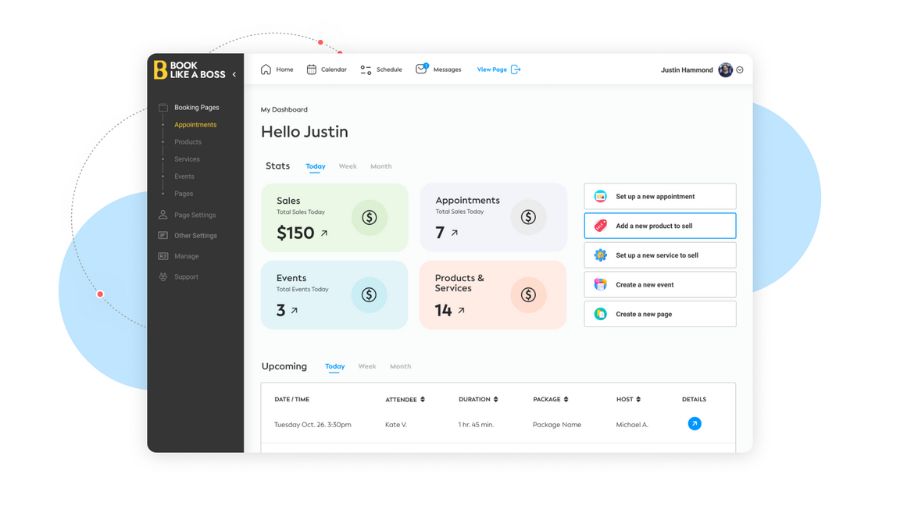Screen dimensions: 900x506
Task: Select the Stats Week tab
Action: [x=347, y=166]
